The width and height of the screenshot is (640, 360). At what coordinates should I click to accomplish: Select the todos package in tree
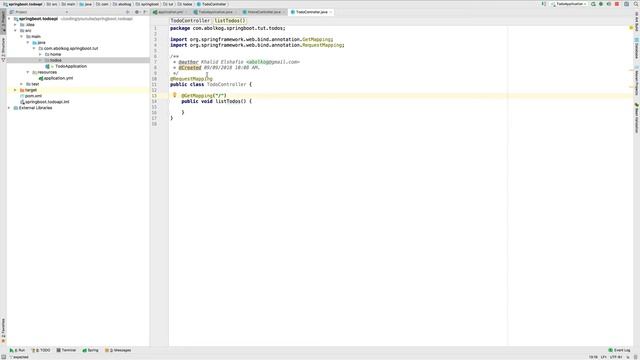click(x=56, y=60)
